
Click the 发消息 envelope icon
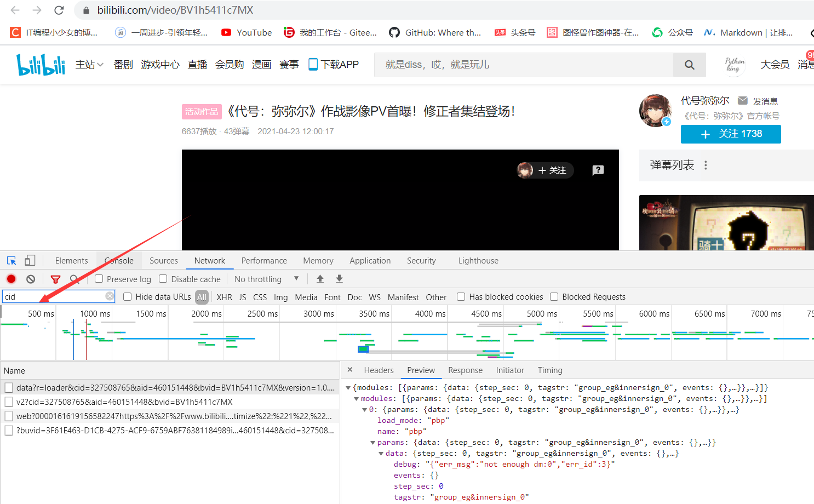(x=743, y=101)
